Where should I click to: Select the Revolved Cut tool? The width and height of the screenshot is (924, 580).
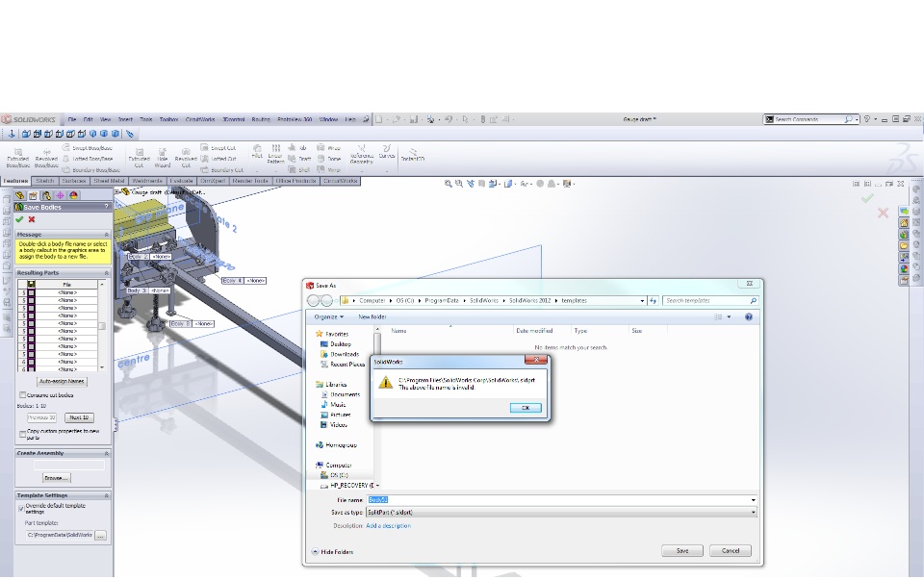point(186,159)
